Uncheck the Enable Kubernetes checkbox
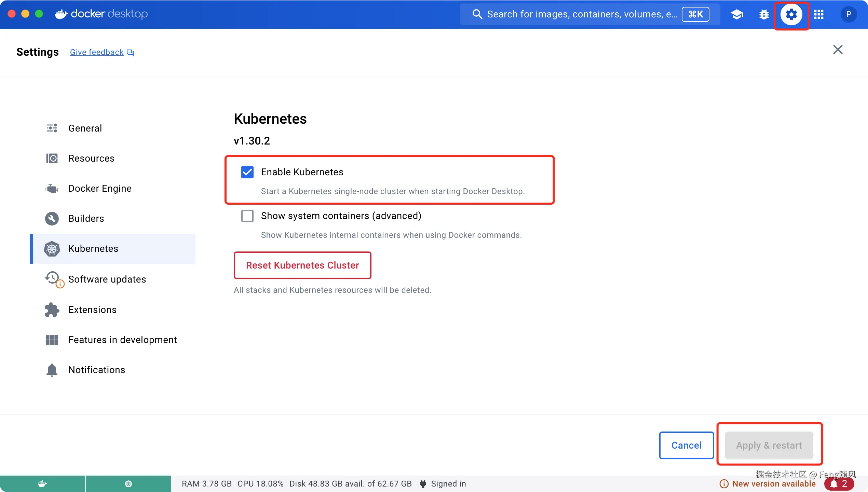This screenshot has width=868, height=492. 247,172
